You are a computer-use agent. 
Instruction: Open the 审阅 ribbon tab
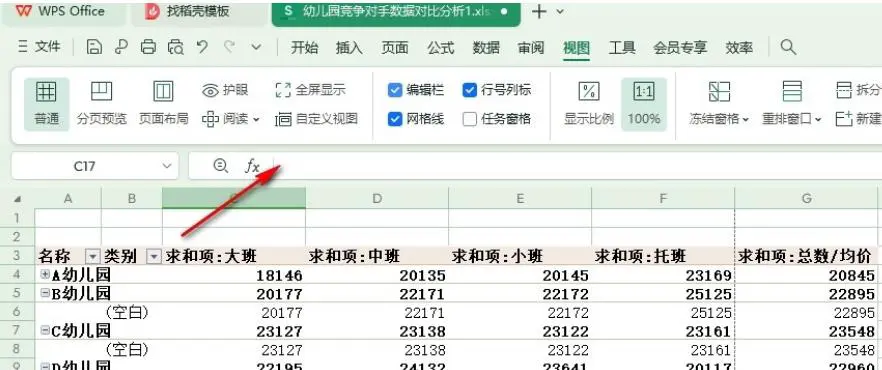pos(531,48)
